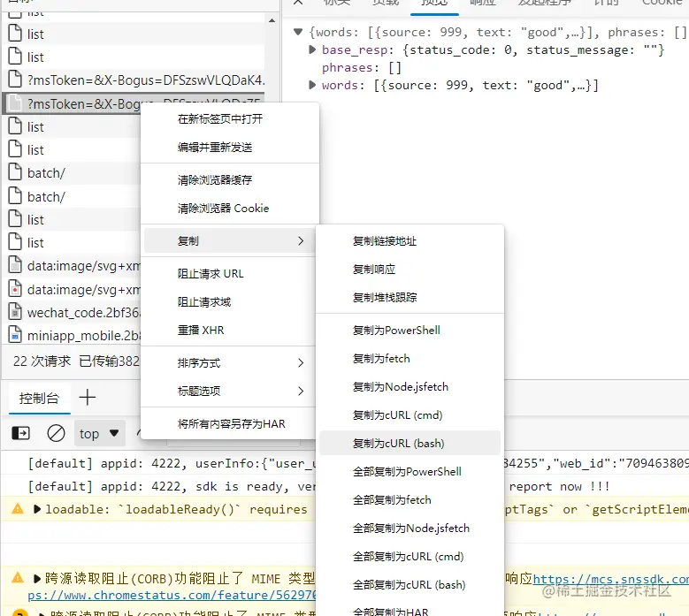Click the 22 次请求 status text
Image resolution: width=689 pixels, height=616 pixels.
pos(42,361)
